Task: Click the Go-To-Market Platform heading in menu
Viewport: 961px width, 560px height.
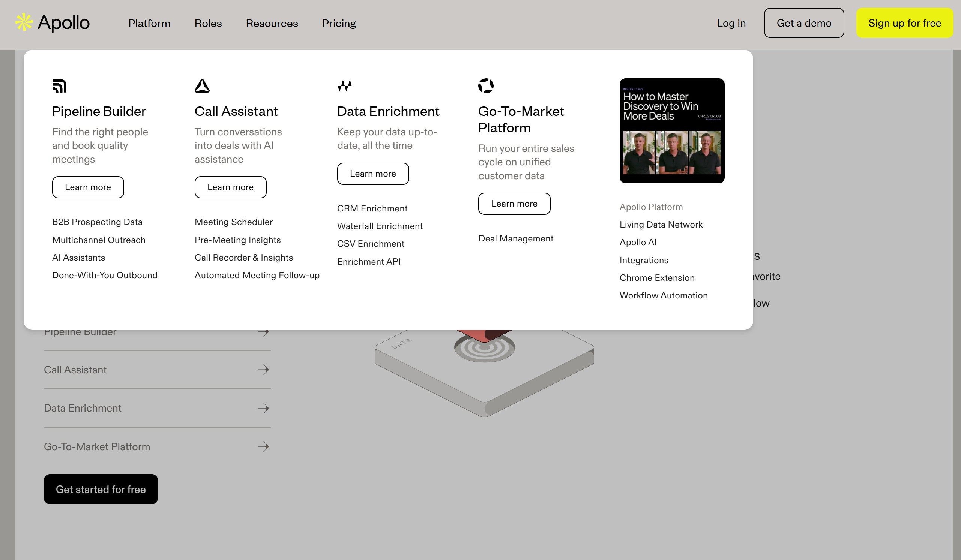Action: coord(521,119)
